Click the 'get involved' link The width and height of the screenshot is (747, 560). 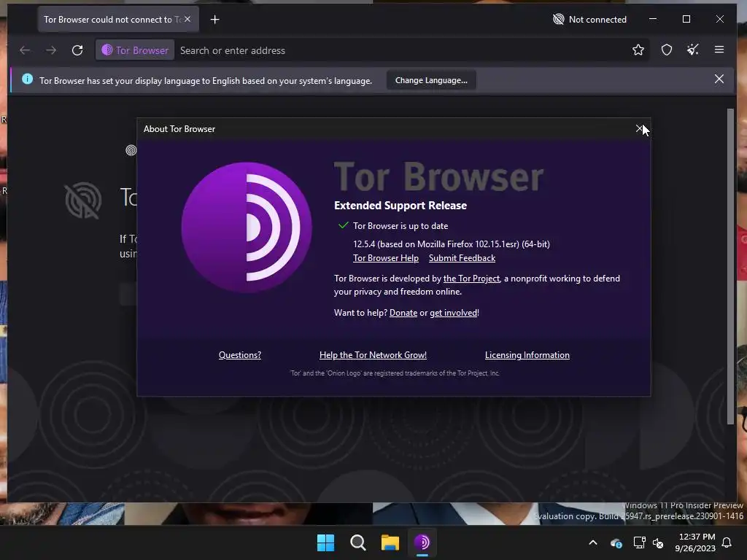coord(454,313)
